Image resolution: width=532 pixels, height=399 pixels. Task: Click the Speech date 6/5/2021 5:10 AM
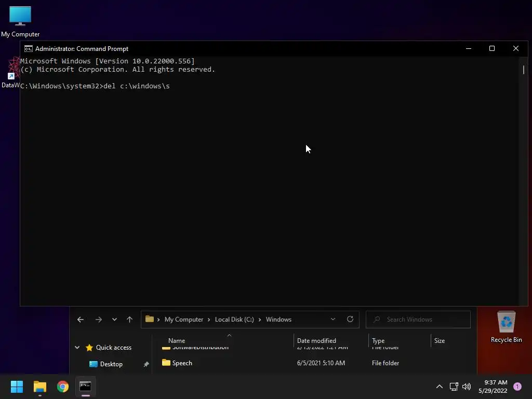pyautogui.click(x=321, y=363)
